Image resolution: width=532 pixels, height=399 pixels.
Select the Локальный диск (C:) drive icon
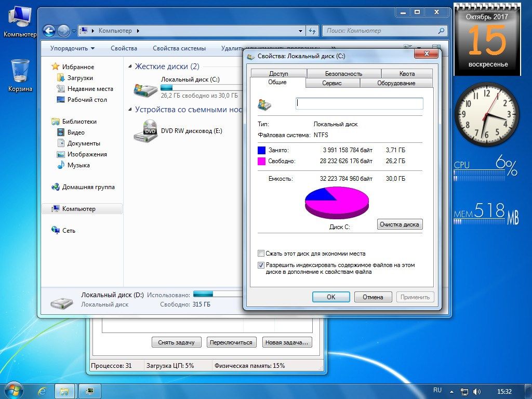coord(145,90)
